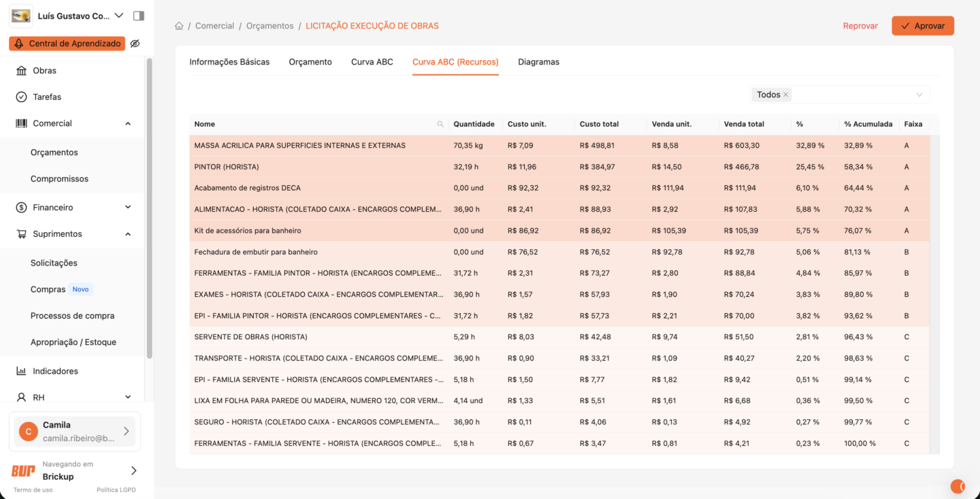The height and width of the screenshot is (499, 980).
Task: Collapse the Comercial menu section
Action: click(128, 124)
